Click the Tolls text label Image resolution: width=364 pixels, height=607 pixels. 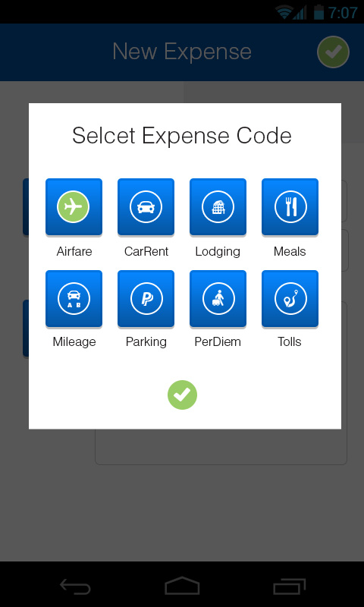pos(290,342)
